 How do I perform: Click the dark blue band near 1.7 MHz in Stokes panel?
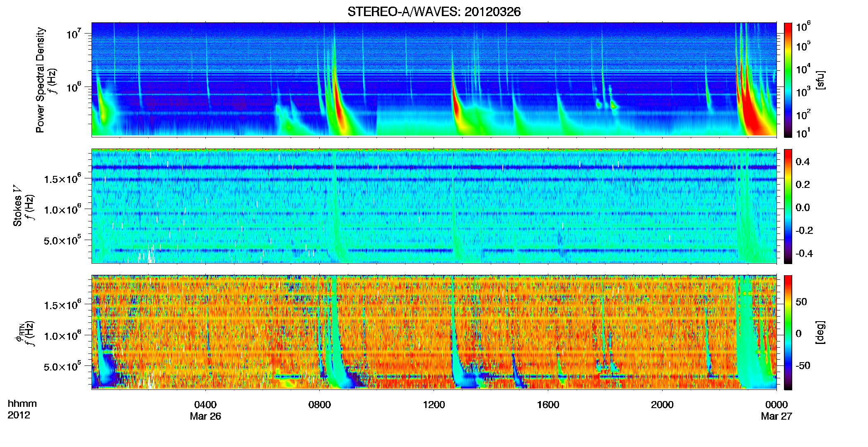coord(434,167)
